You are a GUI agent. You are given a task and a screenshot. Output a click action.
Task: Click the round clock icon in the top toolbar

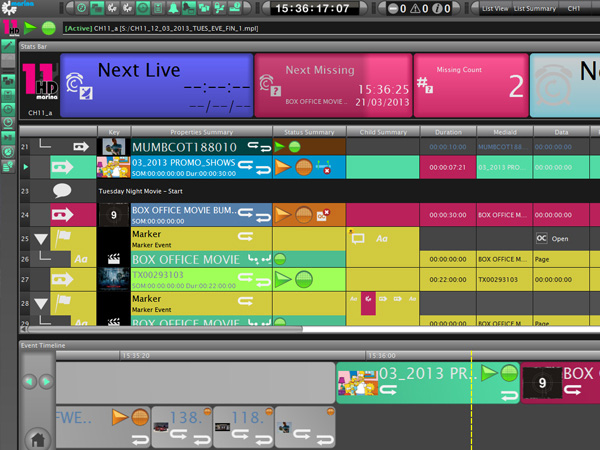pos(143,8)
